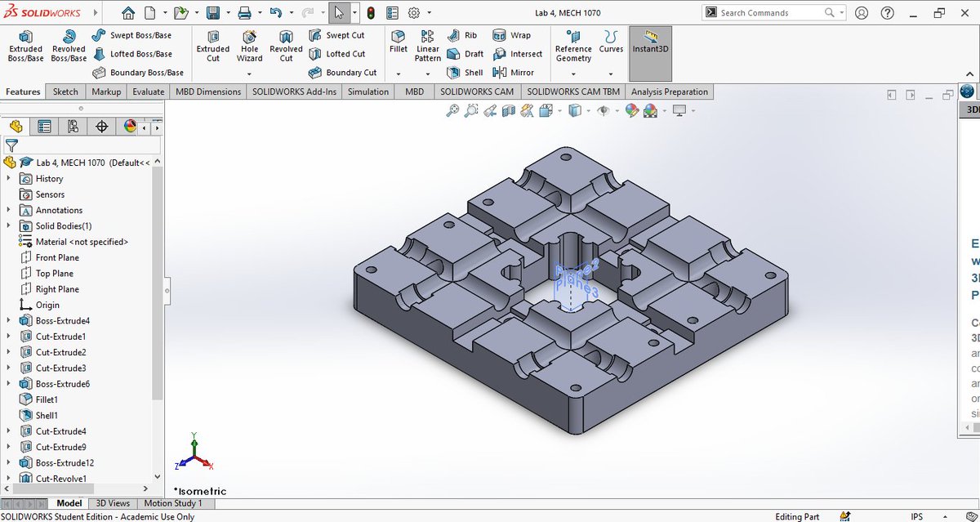
Task: Open Reference Geometry tool
Action: [x=573, y=46]
